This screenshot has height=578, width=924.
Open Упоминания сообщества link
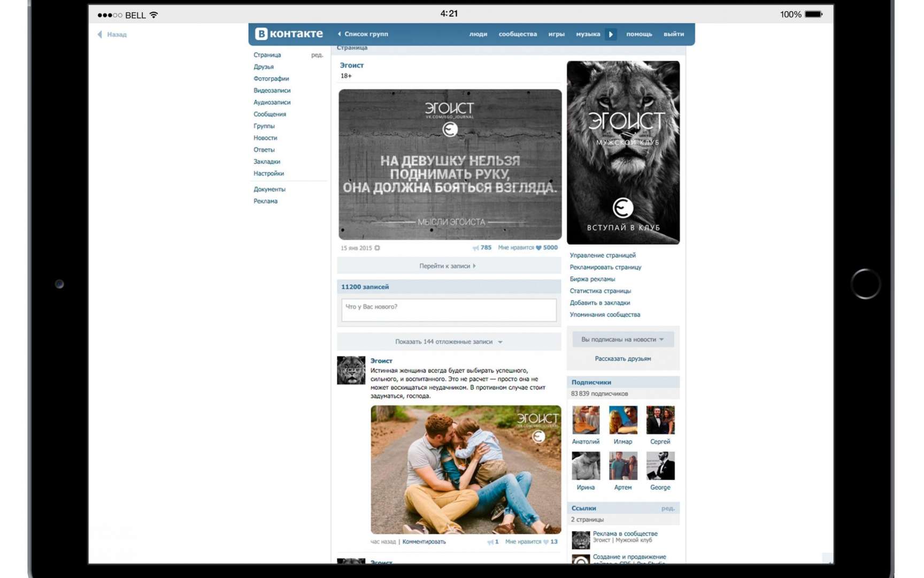[x=605, y=315]
